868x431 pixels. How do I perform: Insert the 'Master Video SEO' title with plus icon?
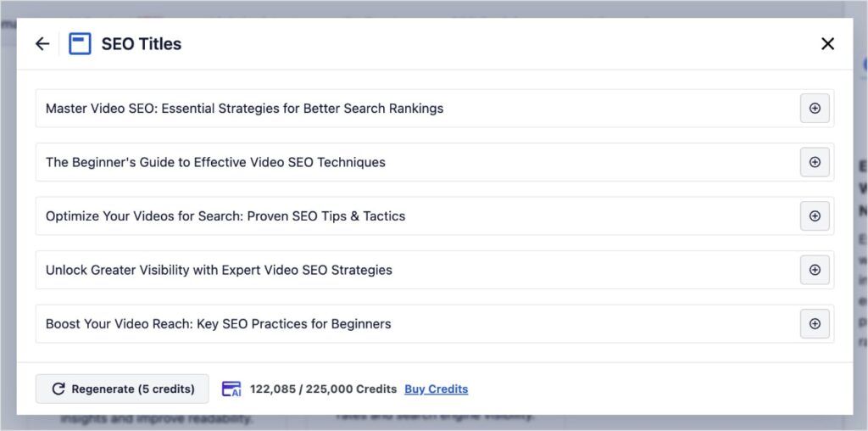pyautogui.click(x=815, y=109)
